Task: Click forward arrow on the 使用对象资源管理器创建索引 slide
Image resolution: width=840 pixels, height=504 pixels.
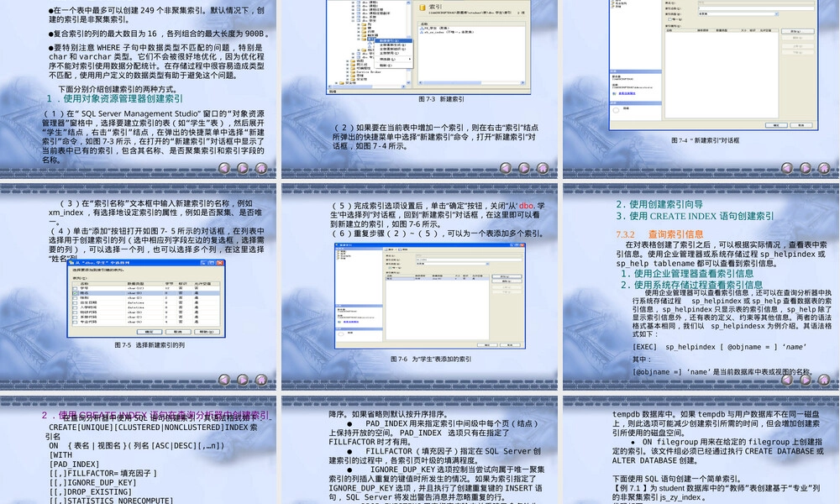Action: 243,168
